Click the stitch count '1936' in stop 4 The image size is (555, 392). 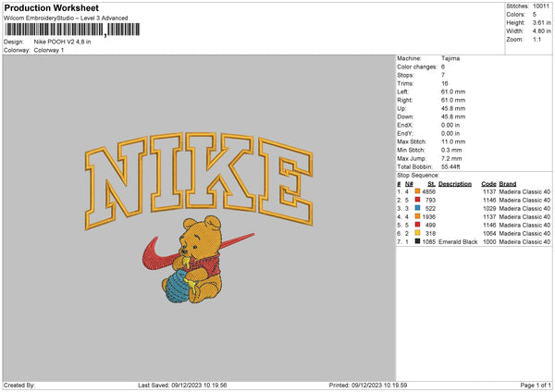click(428, 216)
